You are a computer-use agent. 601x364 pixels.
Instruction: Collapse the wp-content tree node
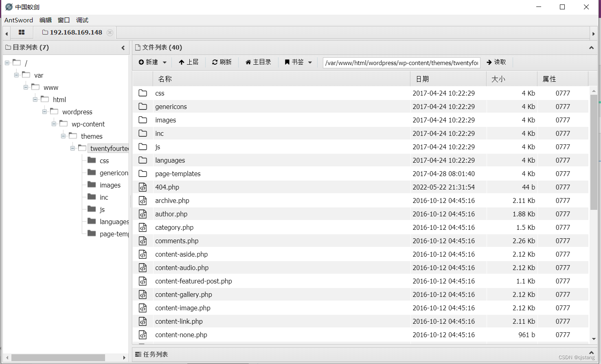54,124
